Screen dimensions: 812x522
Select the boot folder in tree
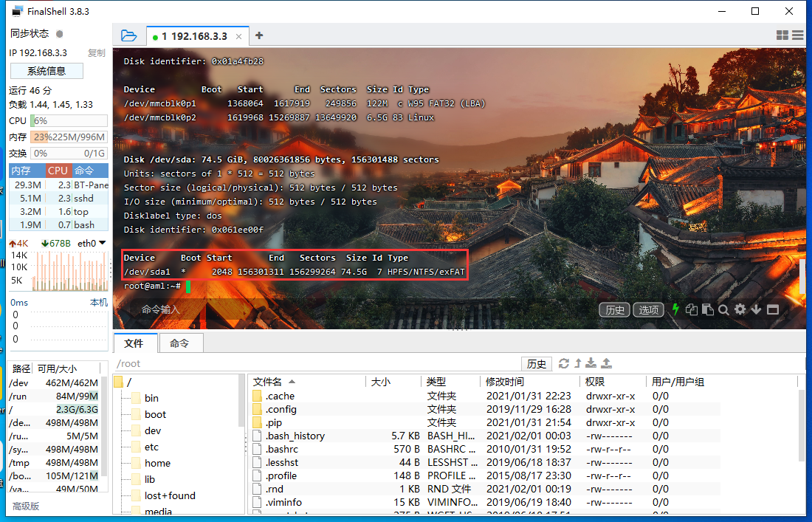[155, 414]
